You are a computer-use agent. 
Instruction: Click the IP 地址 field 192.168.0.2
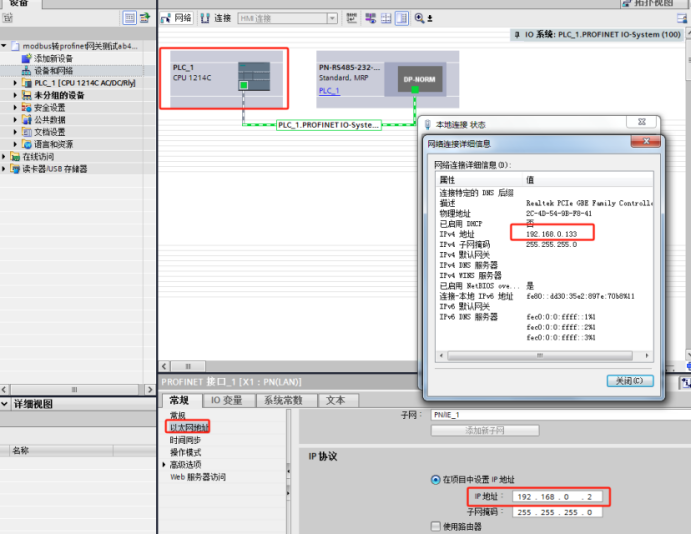point(557,497)
